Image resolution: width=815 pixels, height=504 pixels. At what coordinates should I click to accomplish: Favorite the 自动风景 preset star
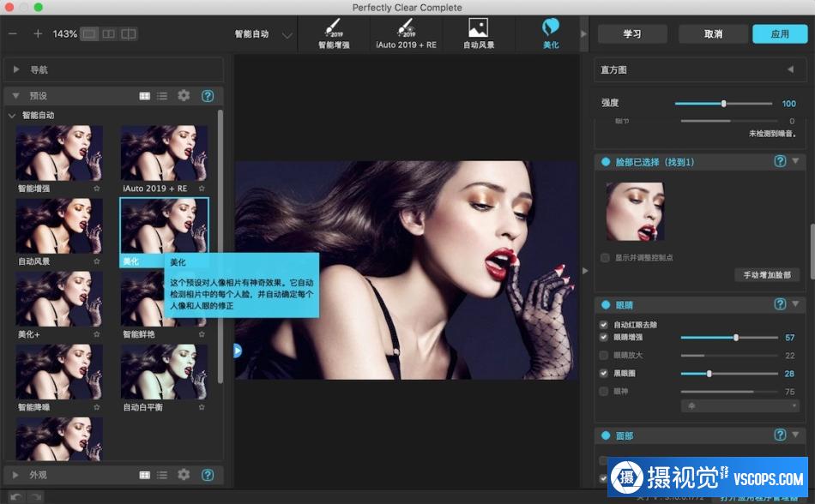97,261
